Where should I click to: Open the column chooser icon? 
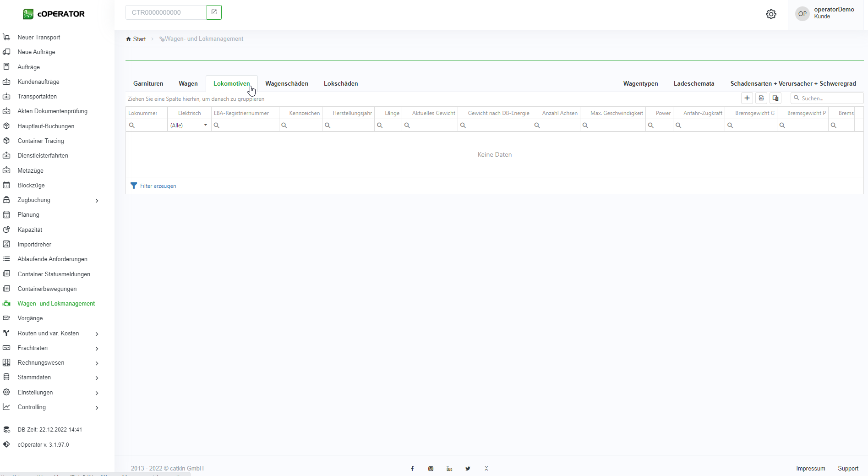pyautogui.click(x=775, y=98)
